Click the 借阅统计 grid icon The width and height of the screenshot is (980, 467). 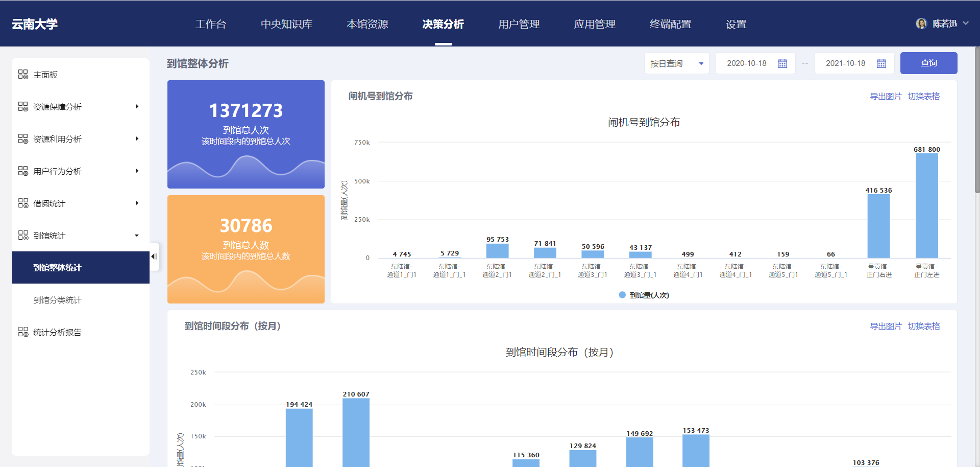[23, 203]
